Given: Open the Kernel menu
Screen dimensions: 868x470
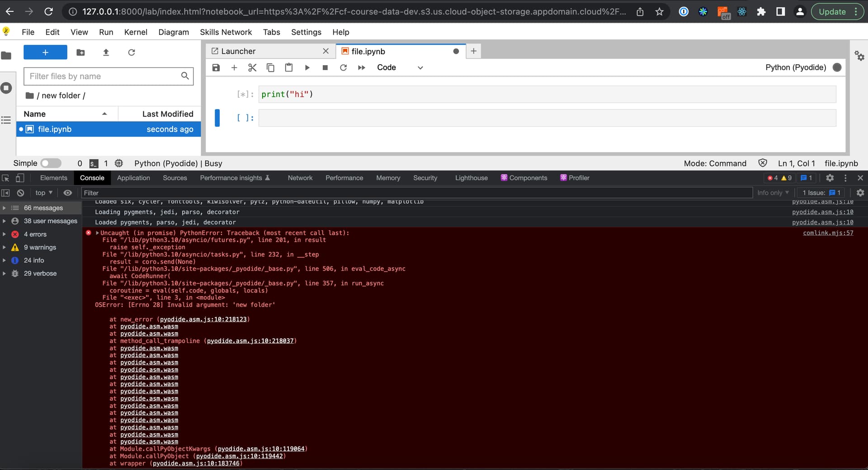Looking at the screenshot, I should coord(136,32).
